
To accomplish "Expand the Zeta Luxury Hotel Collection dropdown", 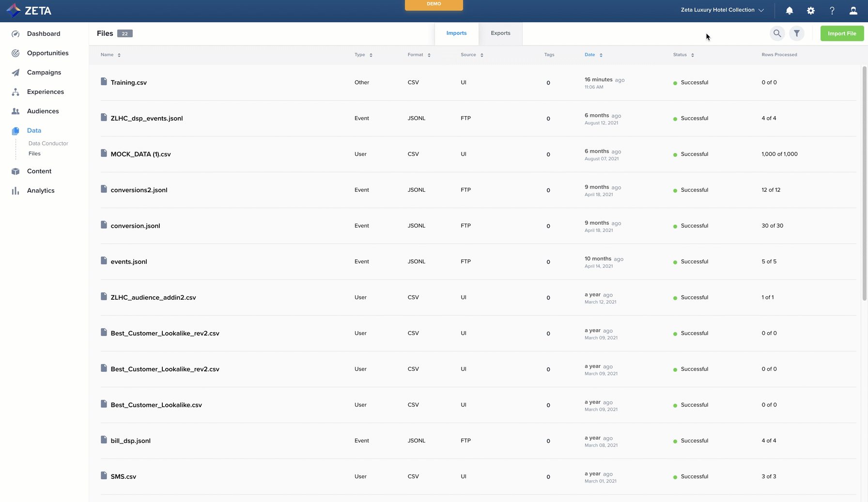I will (x=722, y=10).
